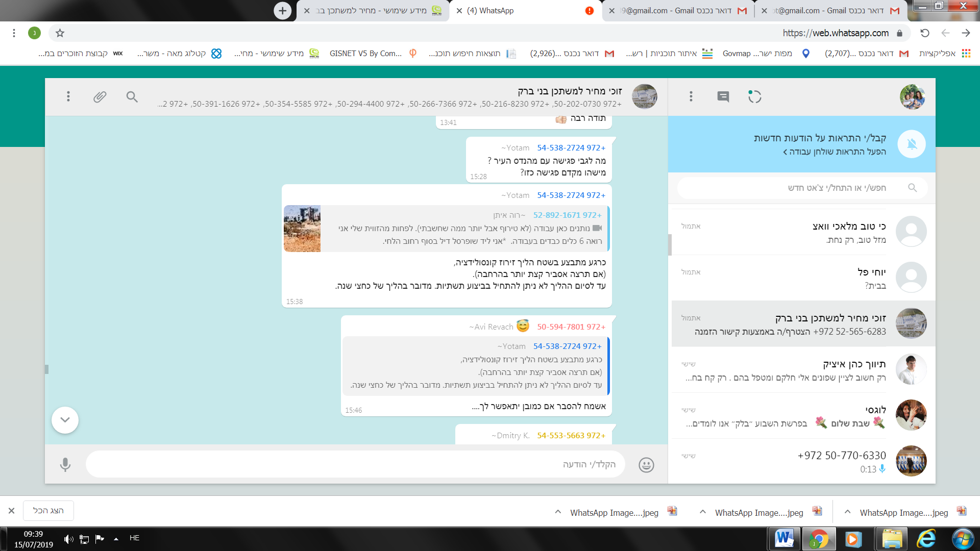
Task: Start a new chat via message icon
Action: point(723,96)
